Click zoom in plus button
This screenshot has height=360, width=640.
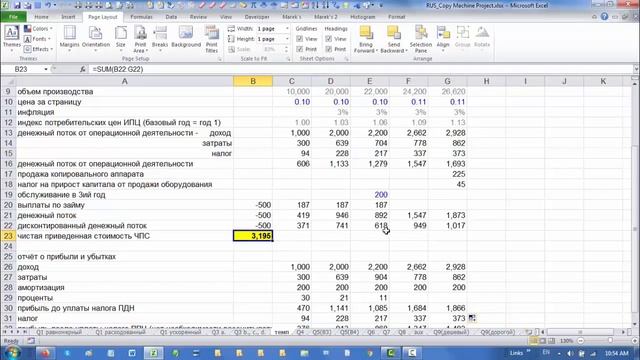click(635, 340)
